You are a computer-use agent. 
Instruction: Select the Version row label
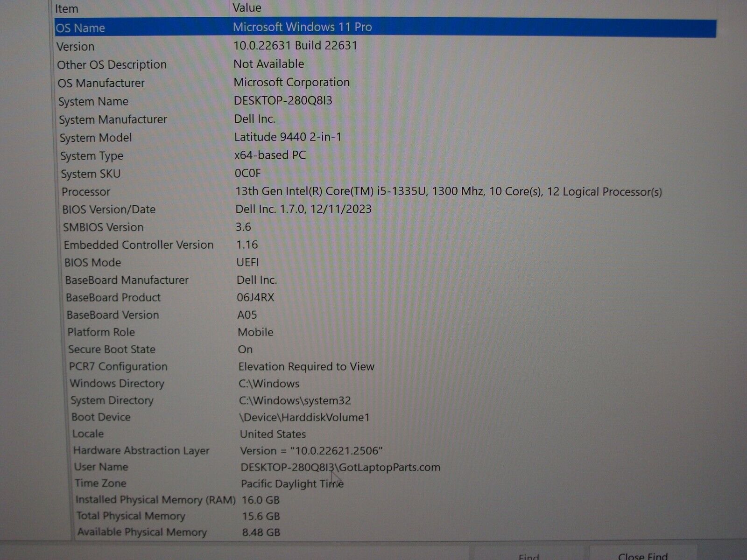(75, 47)
